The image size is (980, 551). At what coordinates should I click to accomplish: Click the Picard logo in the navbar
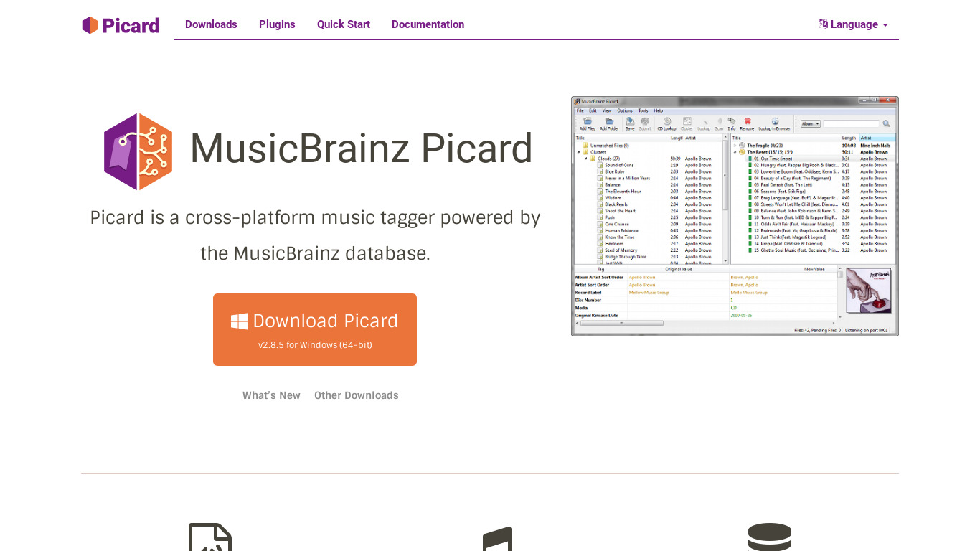pos(121,25)
